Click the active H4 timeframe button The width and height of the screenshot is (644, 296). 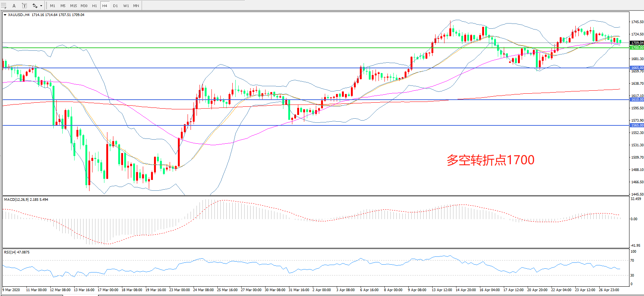click(105, 6)
